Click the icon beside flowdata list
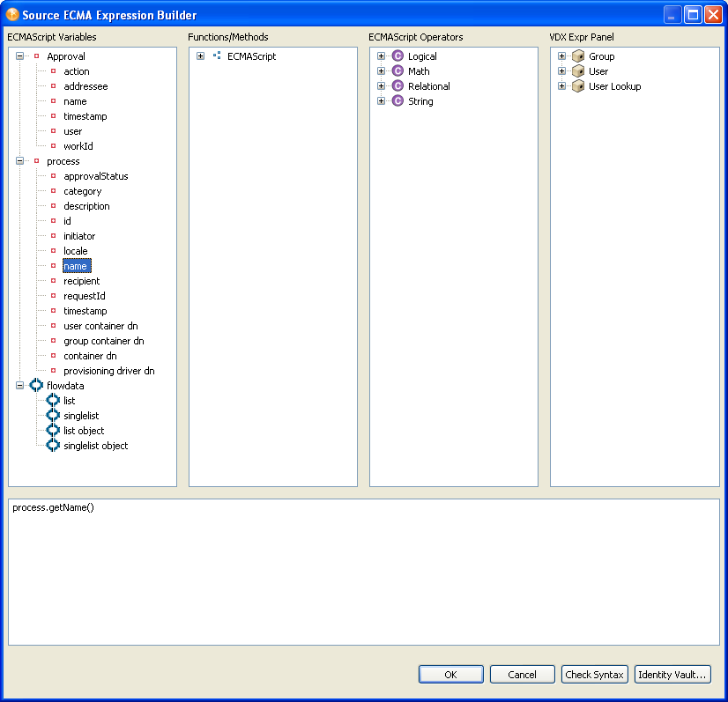Viewport: 728px width, 702px height. tap(53, 400)
